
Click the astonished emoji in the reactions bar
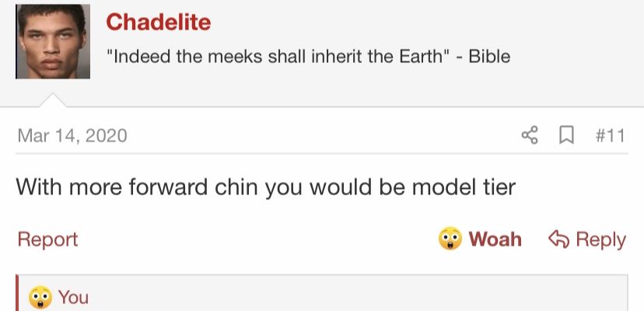[40, 298]
